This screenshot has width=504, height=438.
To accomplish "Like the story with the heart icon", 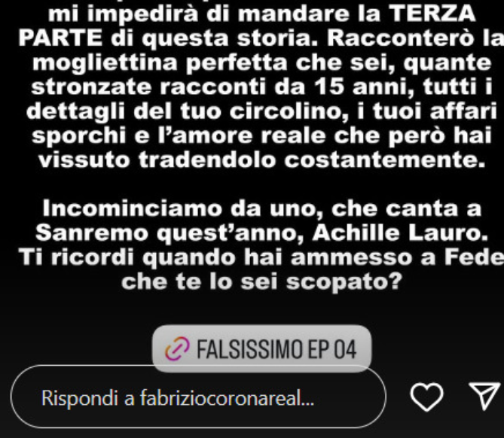I will [x=426, y=397].
